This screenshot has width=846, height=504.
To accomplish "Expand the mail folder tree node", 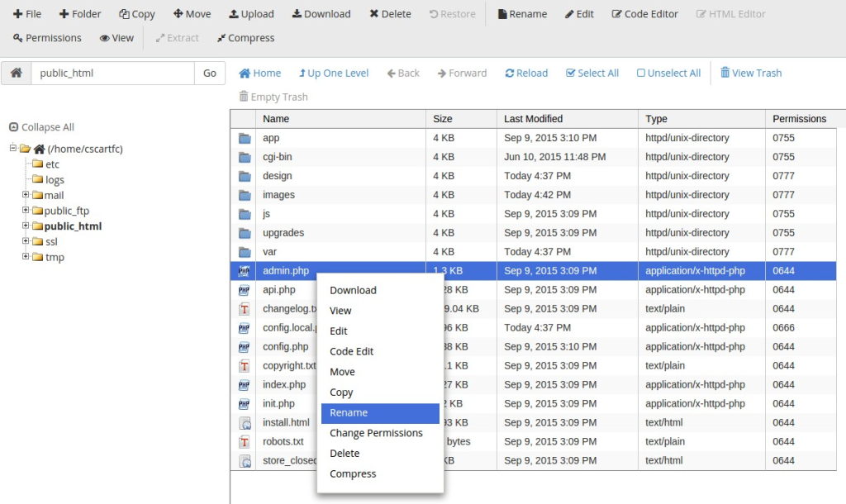I will [26, 195].
